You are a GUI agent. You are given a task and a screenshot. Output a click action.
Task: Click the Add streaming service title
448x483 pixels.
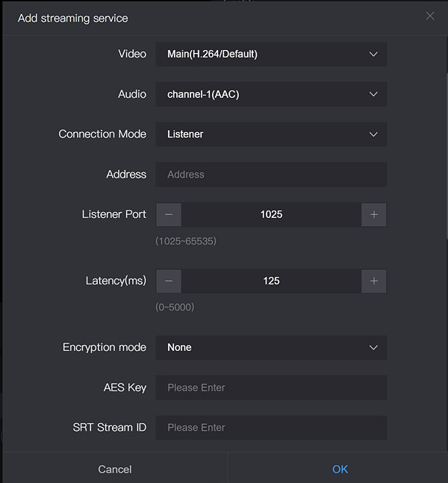[x=72, y=18]
